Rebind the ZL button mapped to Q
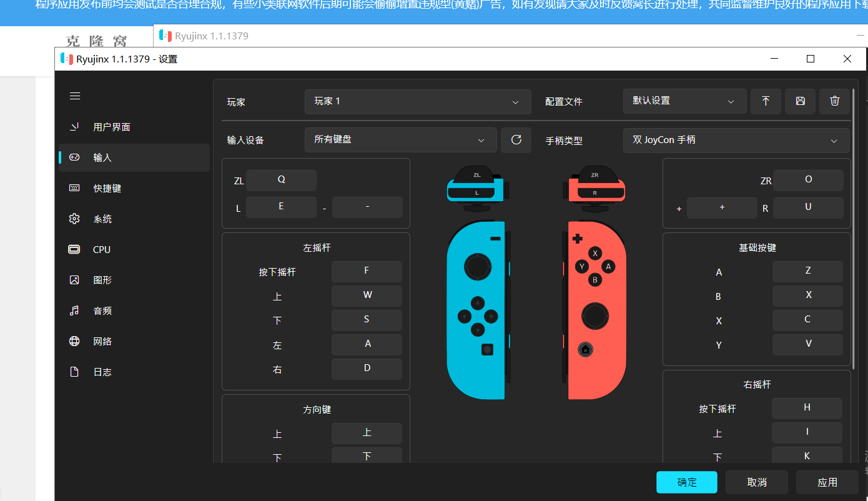868x501 pixels. [x=281, y=180]
